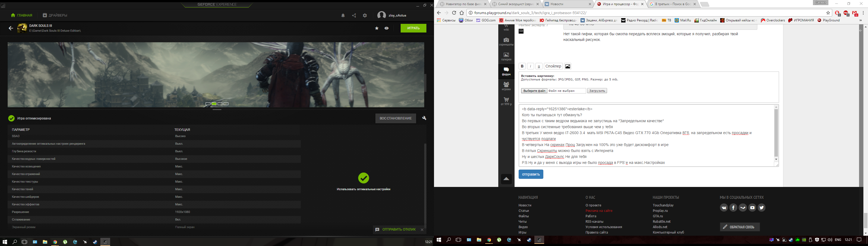Open the игроки sidebar icon
This screenshot has width=868, height=246.
tap(506, 86)
